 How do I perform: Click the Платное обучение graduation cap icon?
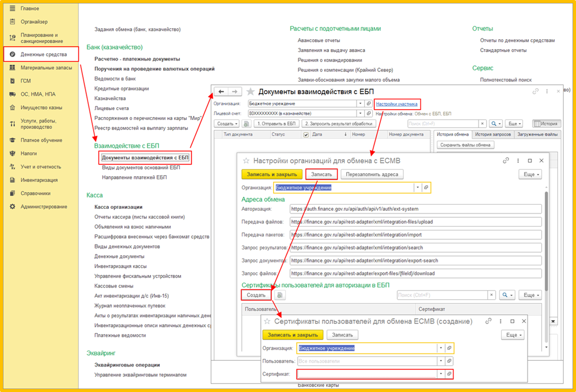(12, 140)
